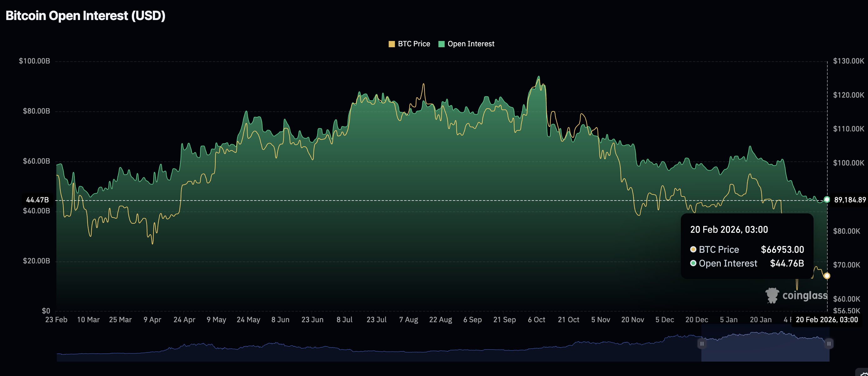Image resolution: width=868 pixels, height=376 pixels.
Task: Click the right range-selector handle
Action: click(x=829, y=344)
